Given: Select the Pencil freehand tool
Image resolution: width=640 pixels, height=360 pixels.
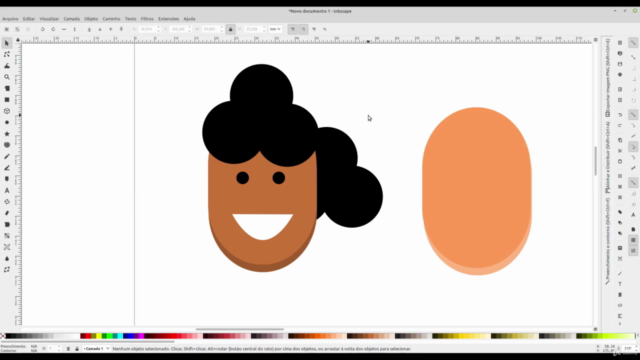Looking at the screenshot, I should click(7, 156).
